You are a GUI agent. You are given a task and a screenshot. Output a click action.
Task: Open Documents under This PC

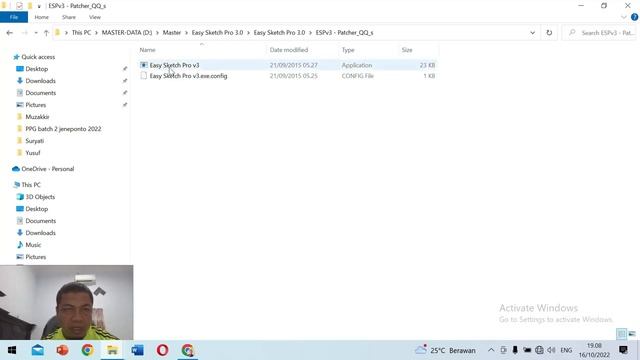click(40, 221)
